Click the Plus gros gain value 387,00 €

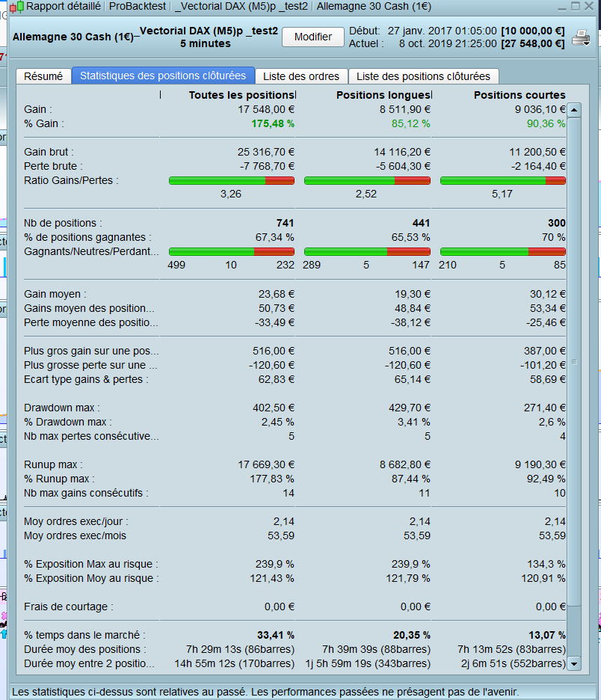pyautogui.click(x=545, y=351)
